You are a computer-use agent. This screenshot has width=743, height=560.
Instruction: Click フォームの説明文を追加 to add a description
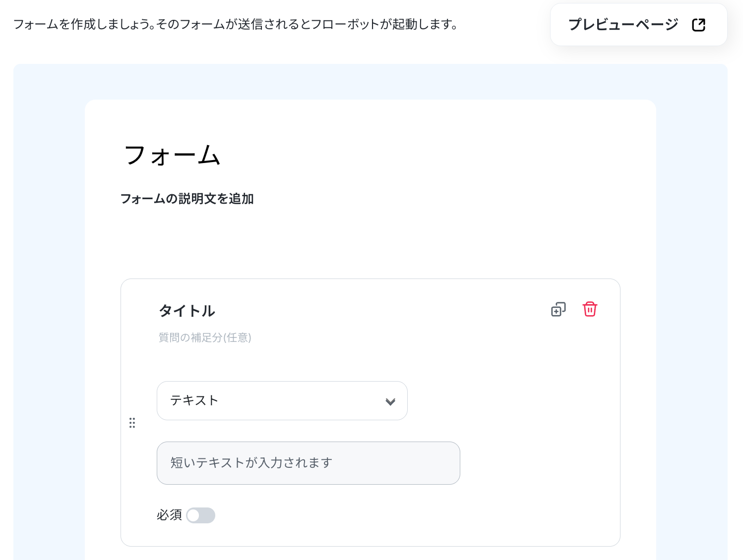coord(187,199)
